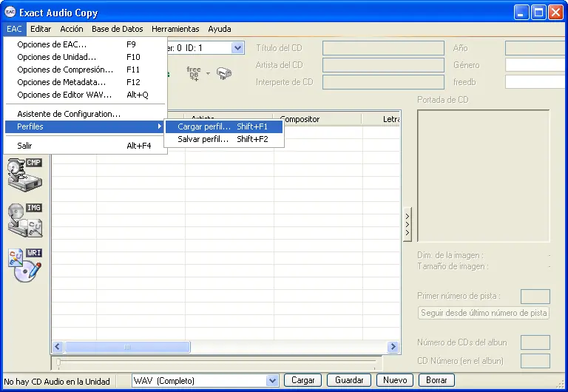This screenshot has width=568, height=392.
Task: Open the Base de Datos menu
Action: pyautogui.click(x=118, y=29)
